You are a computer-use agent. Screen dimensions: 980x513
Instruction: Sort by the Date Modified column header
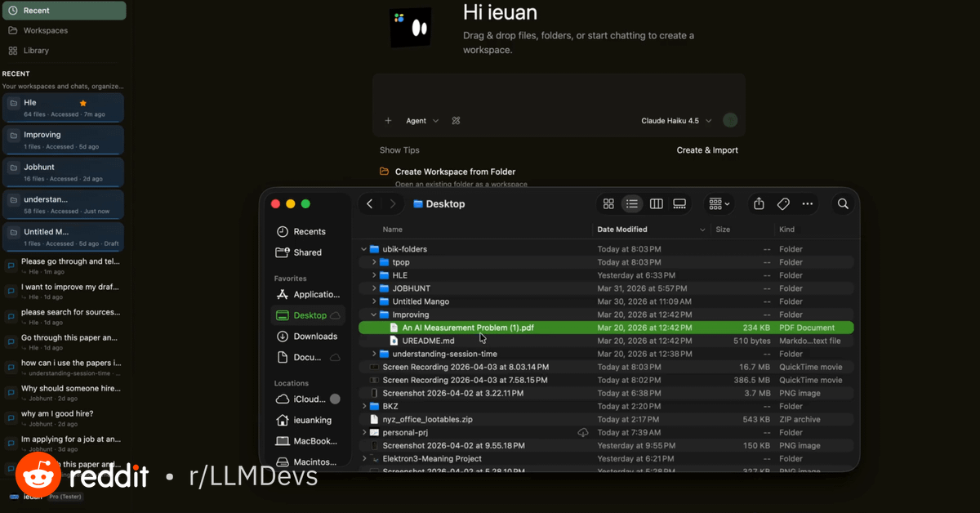(x=622, y=230)
